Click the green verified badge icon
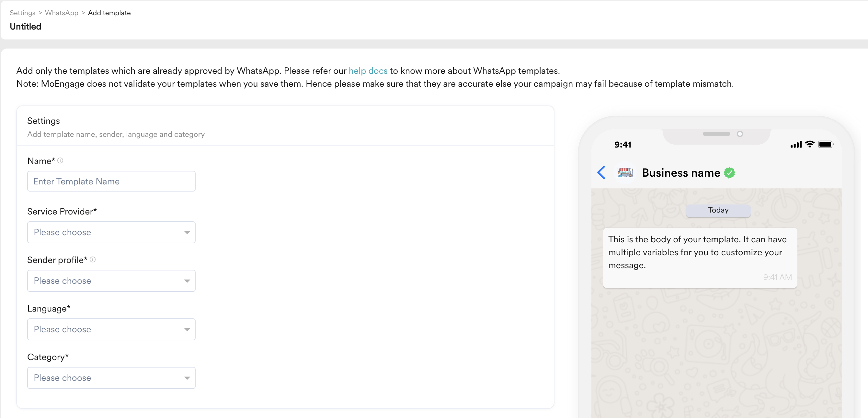 729,173
